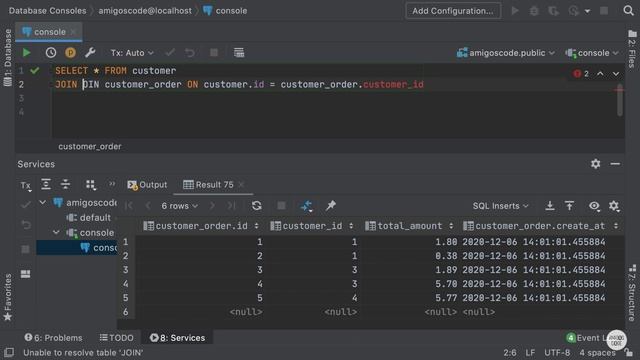
Task: Open amigoscode.public schema dropdown
Action: point(506,53)
